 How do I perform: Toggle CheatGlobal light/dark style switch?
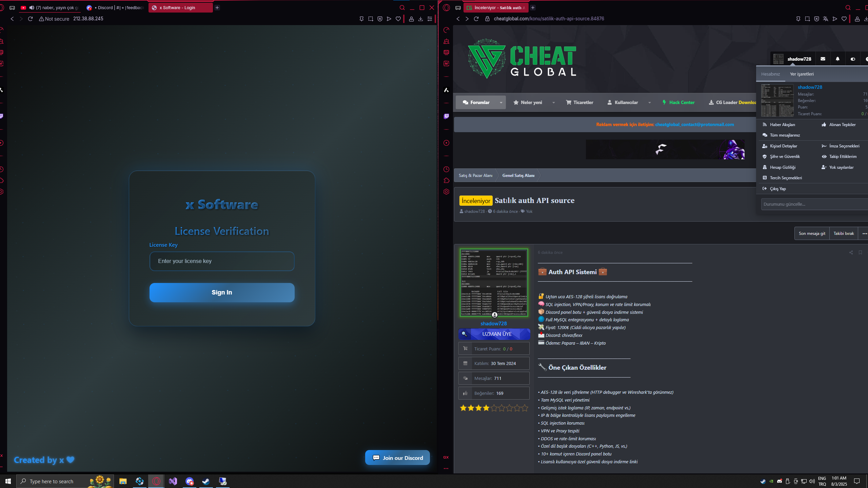pyautogui.click(x=853, y=59)
